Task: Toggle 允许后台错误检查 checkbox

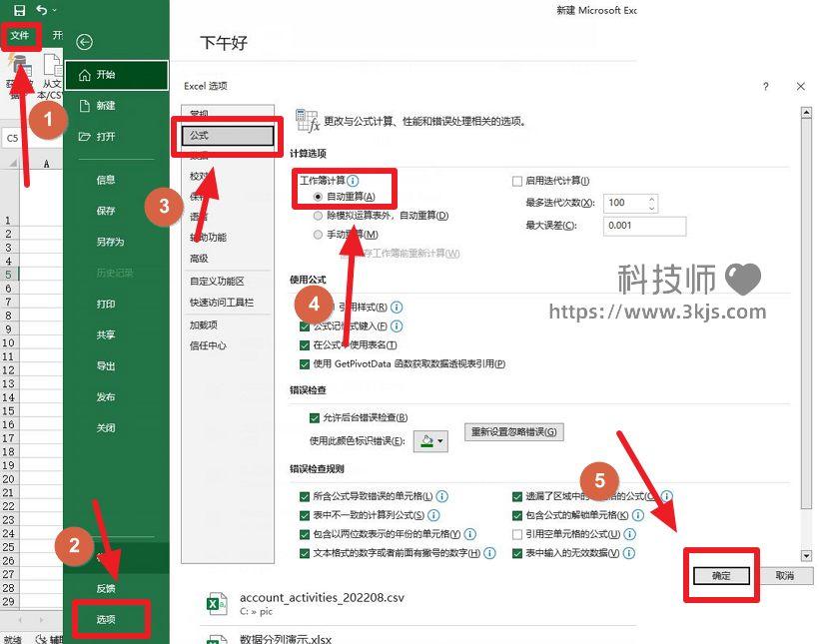Action: 315,417
